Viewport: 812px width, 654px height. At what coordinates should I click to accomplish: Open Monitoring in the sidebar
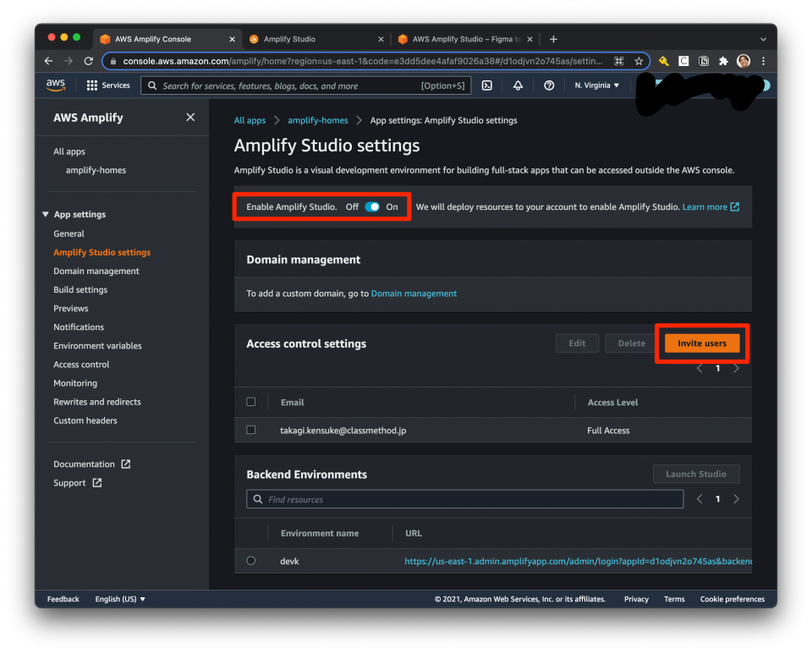[75, 382]
